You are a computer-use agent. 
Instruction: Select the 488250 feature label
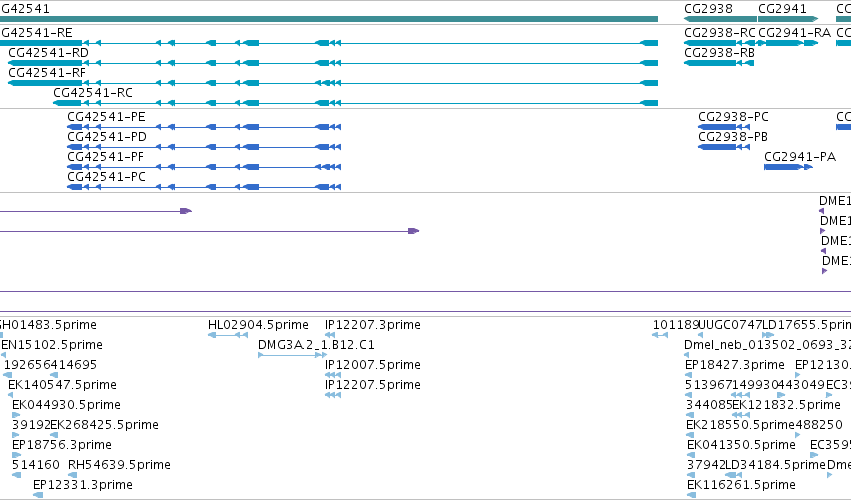click(x=819, y=425)
